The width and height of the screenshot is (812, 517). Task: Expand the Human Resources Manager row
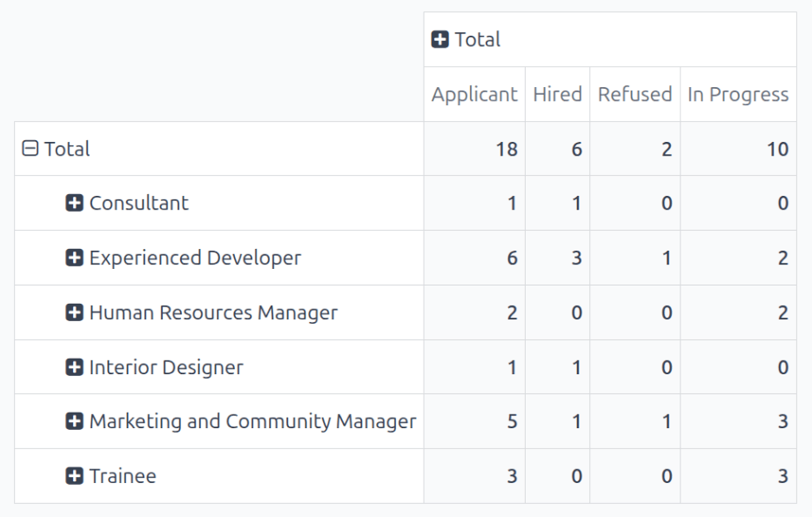73,312
